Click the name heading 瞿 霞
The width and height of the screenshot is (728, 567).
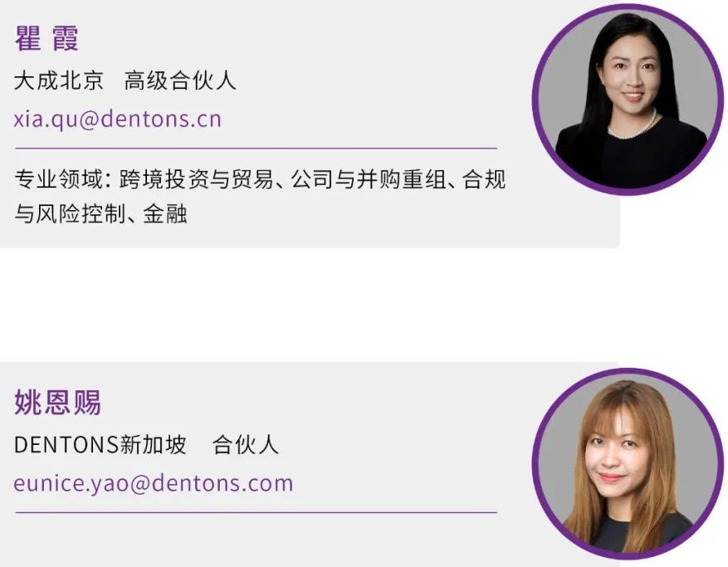click(46, 37)
